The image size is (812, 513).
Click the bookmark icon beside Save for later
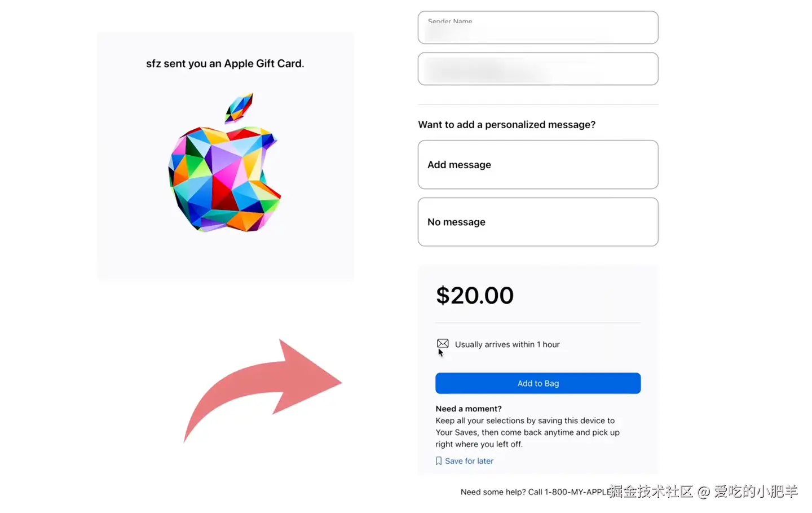[439, 461]
